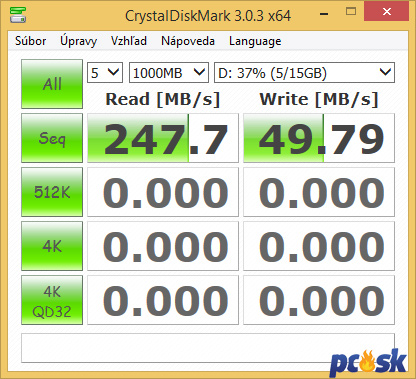Viewport: 416px width, 379px height.
Task: Expand the drive selector D: 37% dropdown
Action: click(304, 72)
